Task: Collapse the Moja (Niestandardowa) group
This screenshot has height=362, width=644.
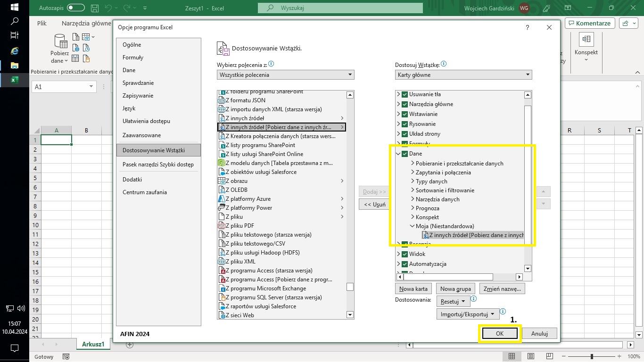Action: coord(413,226)
